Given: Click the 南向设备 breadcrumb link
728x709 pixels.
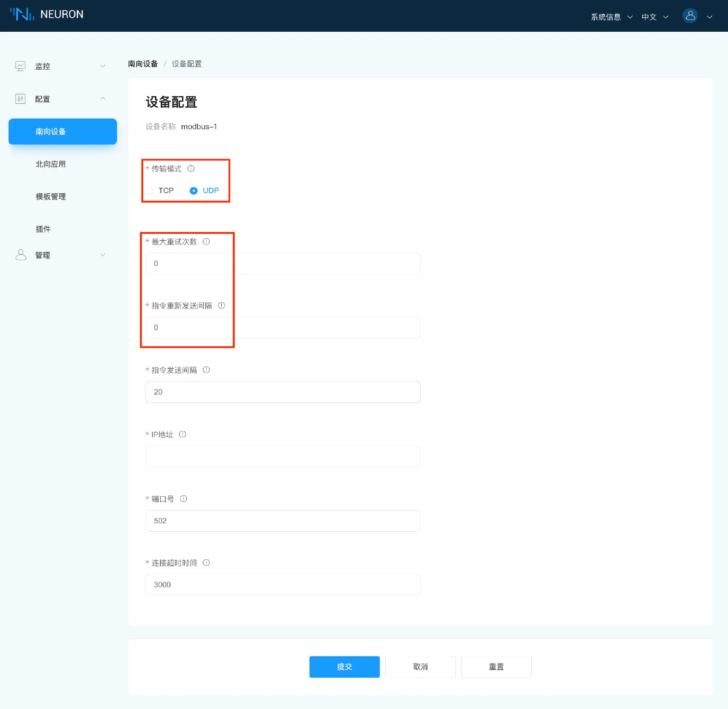Looking at the screenshot, I should tap(143, 64).
